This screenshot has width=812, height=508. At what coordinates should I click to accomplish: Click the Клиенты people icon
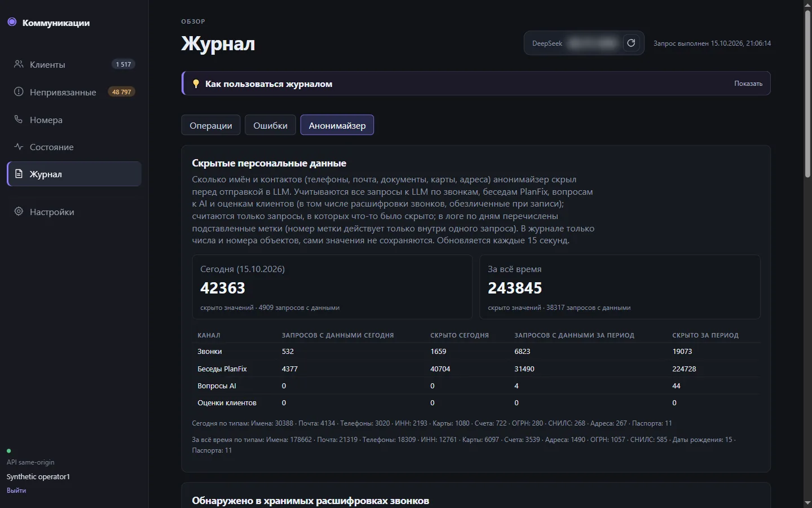pyautogui.click(x=19, y=64)
